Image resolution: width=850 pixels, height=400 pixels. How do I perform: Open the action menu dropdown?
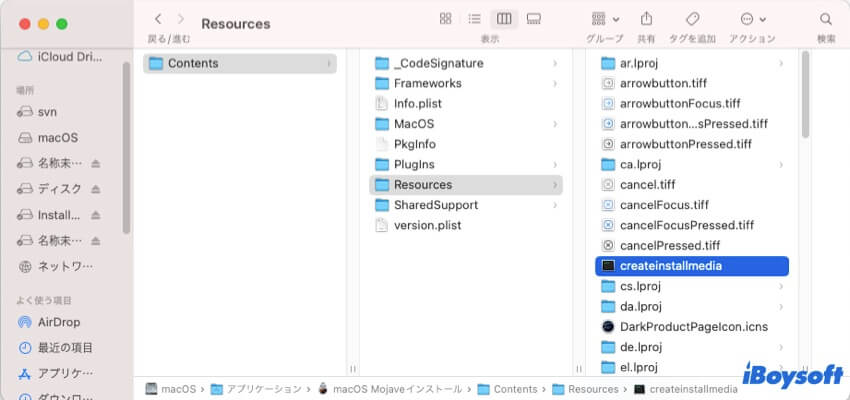752,19
